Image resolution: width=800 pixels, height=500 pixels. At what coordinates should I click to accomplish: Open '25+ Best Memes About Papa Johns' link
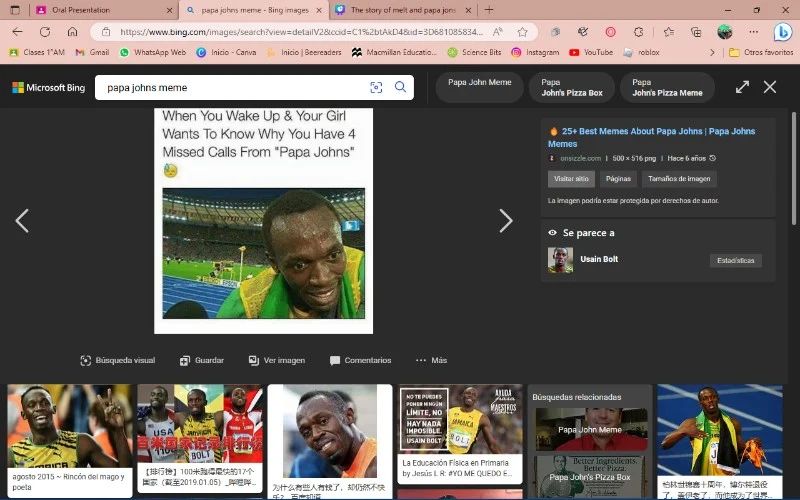tap(652, 137)
